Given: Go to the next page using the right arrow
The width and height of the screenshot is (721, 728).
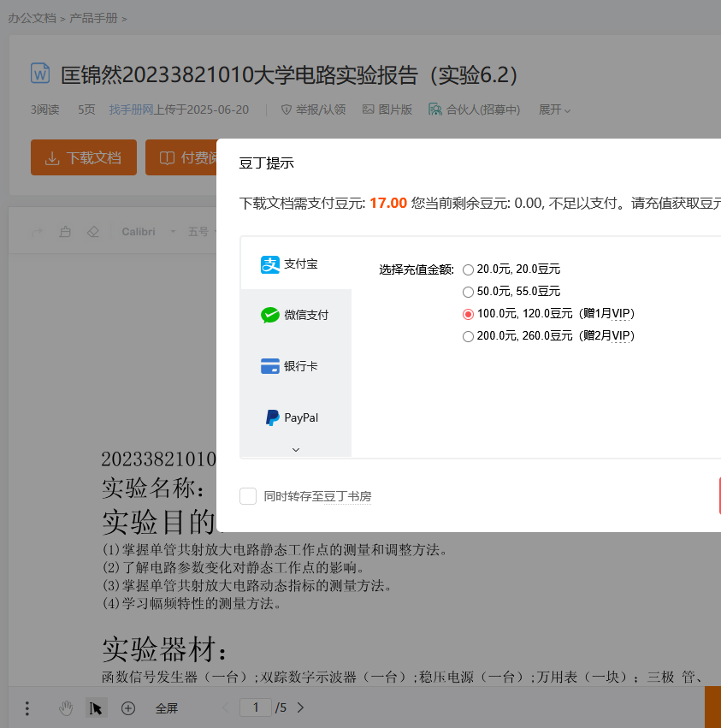Looking at the screenshot, I should [300, 707].
